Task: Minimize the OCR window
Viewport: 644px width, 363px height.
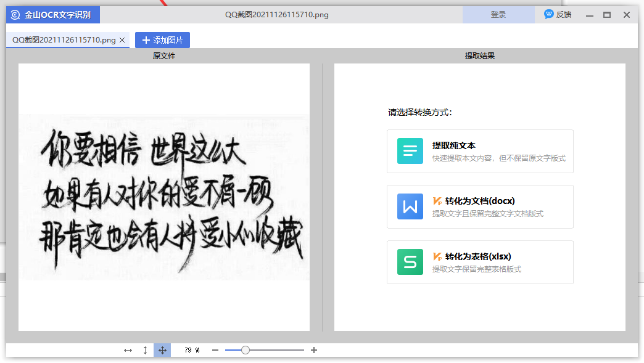Action: click(590, 15)
